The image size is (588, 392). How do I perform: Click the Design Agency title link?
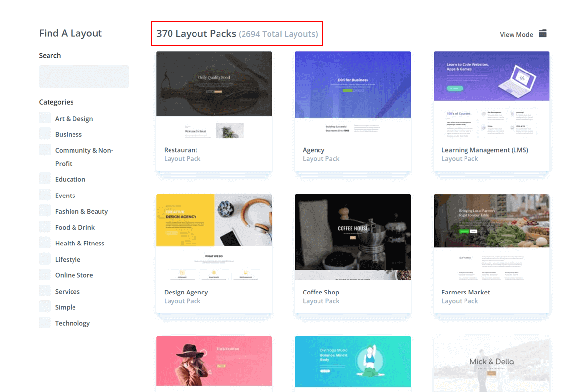(x=186, y=292)
